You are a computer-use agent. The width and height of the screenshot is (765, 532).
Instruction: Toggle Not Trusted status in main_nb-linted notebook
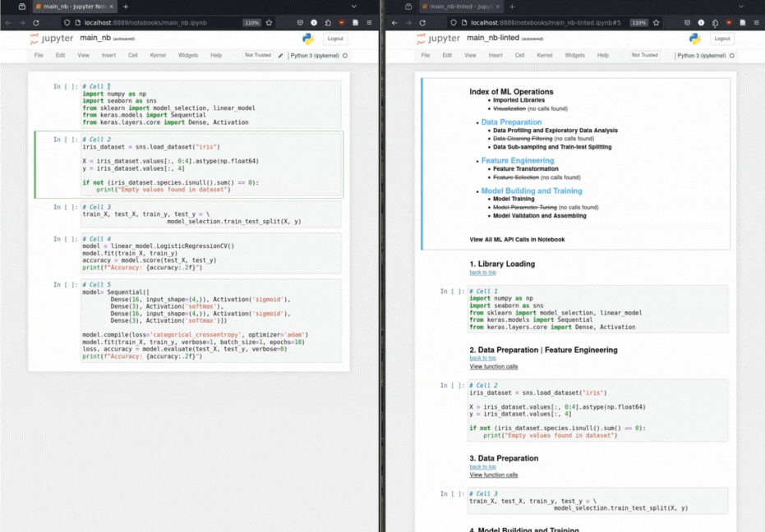644,56
